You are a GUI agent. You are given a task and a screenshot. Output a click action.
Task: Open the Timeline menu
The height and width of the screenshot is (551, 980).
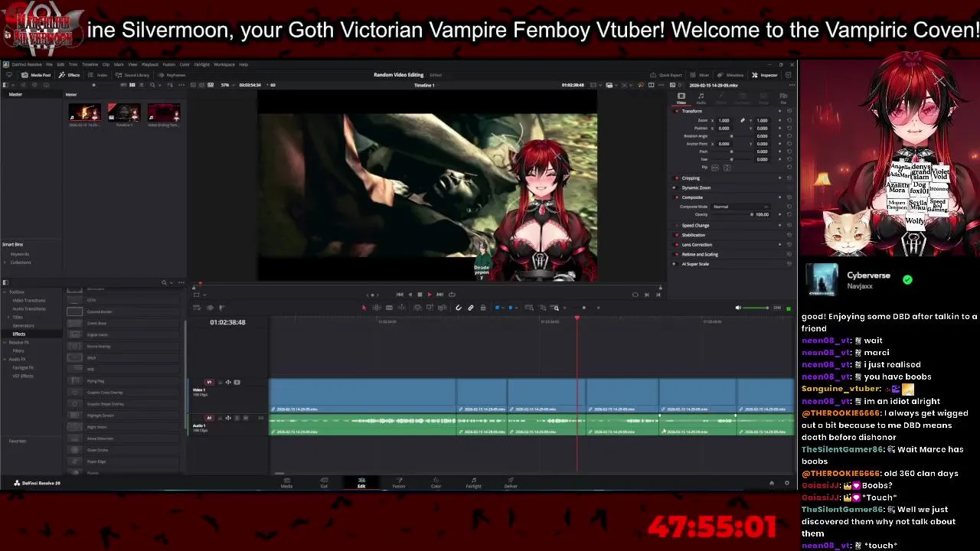[90, 64]
